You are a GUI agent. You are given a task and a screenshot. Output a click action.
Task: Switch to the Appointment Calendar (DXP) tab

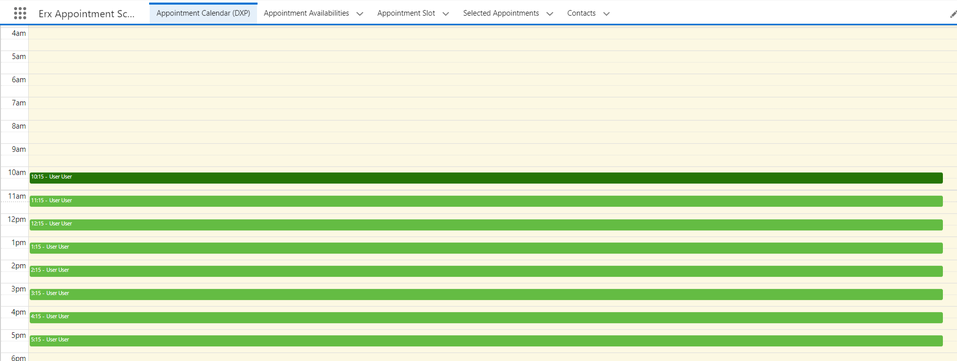pos(203,13)
